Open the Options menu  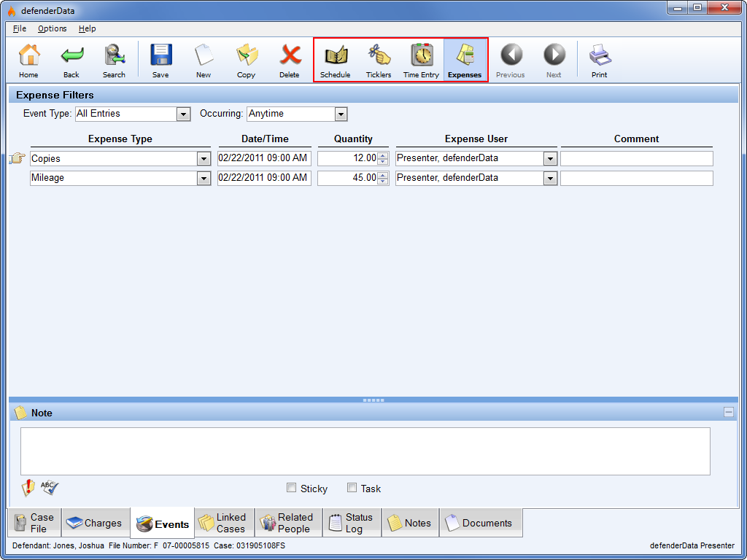pos(53,28)
